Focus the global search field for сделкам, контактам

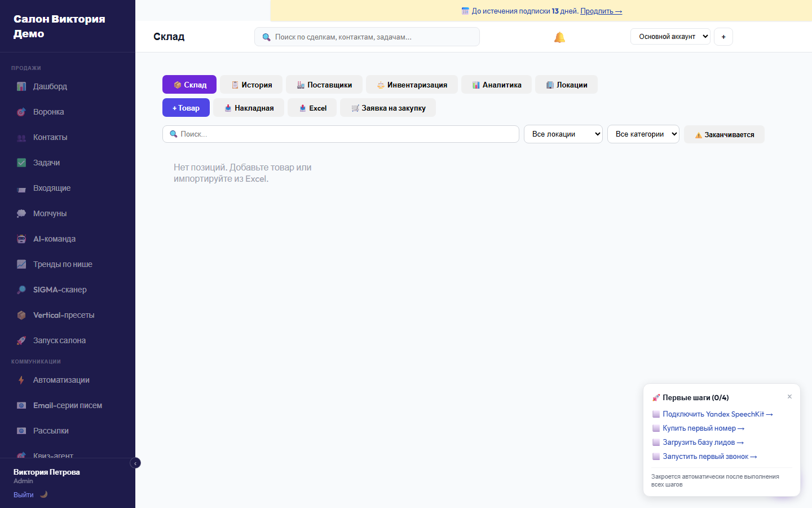(367, 37)
